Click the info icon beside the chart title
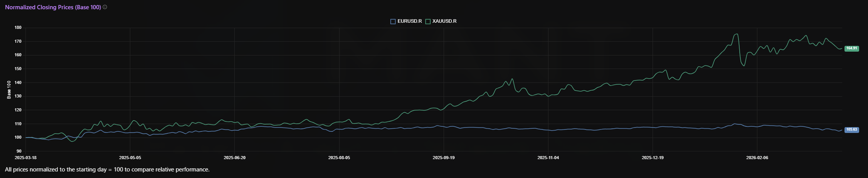The height and width of the screenshot is (178, 868). coord(105,7)
